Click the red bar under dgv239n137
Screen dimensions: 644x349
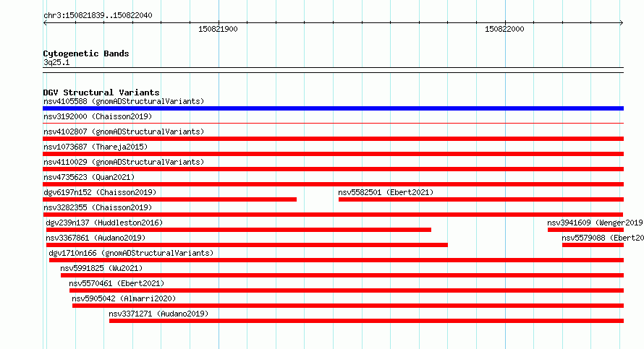pos(239,230)
